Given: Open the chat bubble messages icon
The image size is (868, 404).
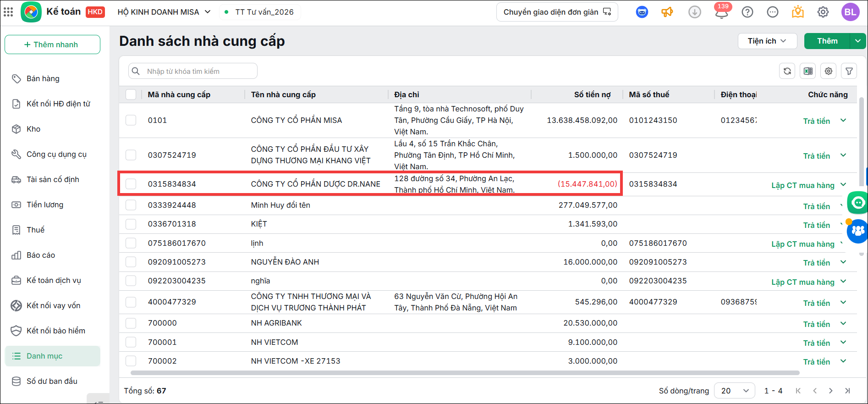Looking at the screenshot, I should coord(773,12).
